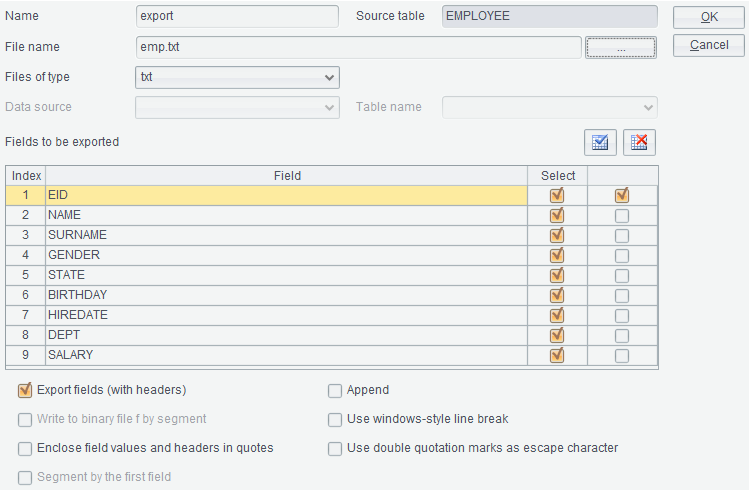
Task: Click the File name input field
Action: (358, 47)
